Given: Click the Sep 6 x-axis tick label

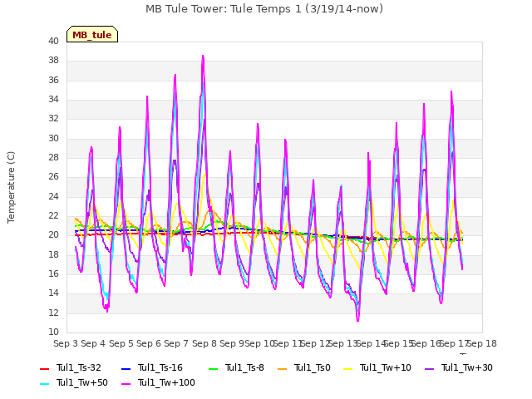Looking at the screenshot, I should pos(149,343).
